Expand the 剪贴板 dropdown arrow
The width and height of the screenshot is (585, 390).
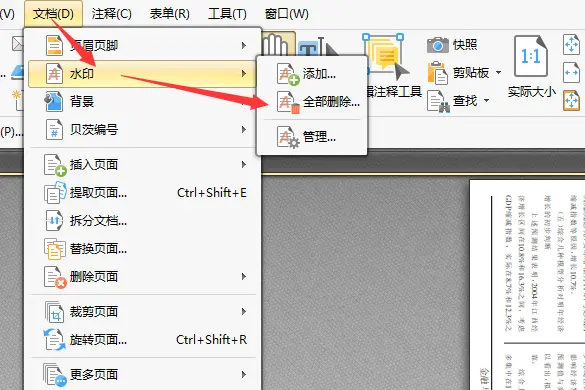click(498, 72)
